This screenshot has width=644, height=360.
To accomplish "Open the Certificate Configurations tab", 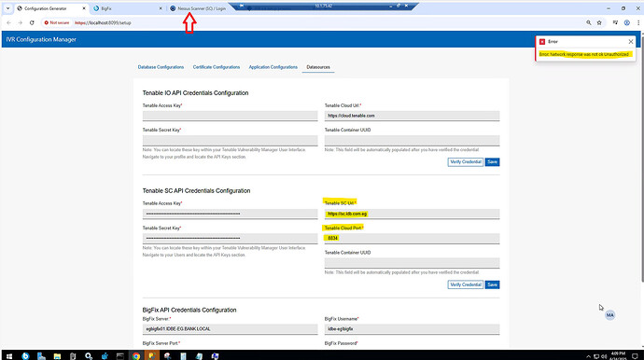I will point(217,67).
